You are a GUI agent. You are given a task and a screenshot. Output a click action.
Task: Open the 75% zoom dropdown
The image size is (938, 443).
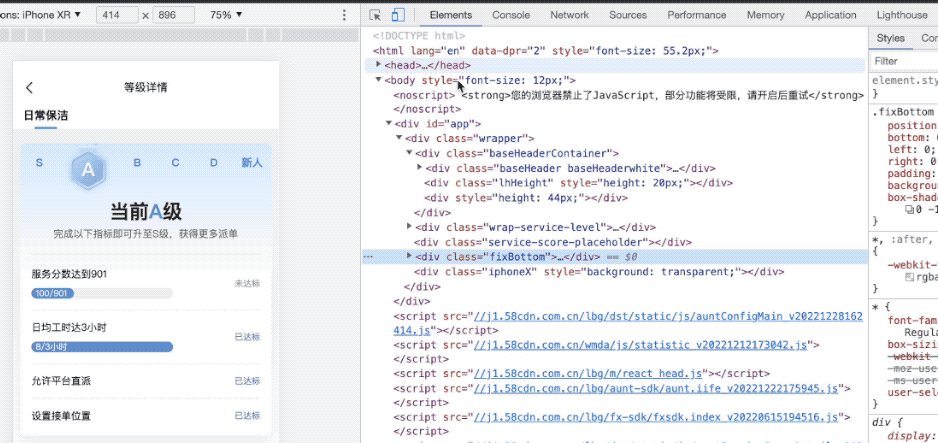(x=226, y=15)
